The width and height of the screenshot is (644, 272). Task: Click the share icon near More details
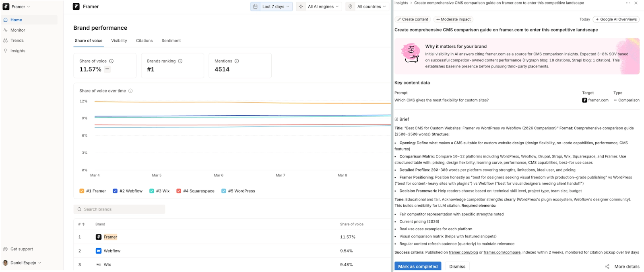point(607,266)
